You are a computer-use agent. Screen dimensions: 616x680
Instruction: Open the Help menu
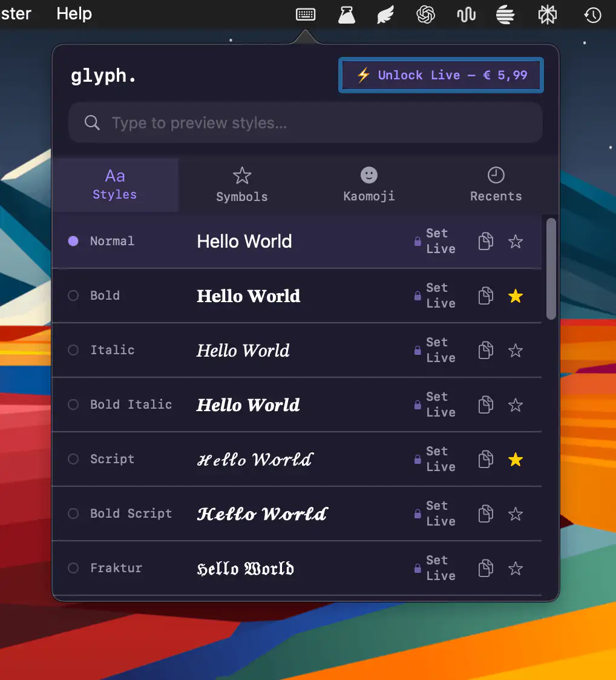[74, 14]
